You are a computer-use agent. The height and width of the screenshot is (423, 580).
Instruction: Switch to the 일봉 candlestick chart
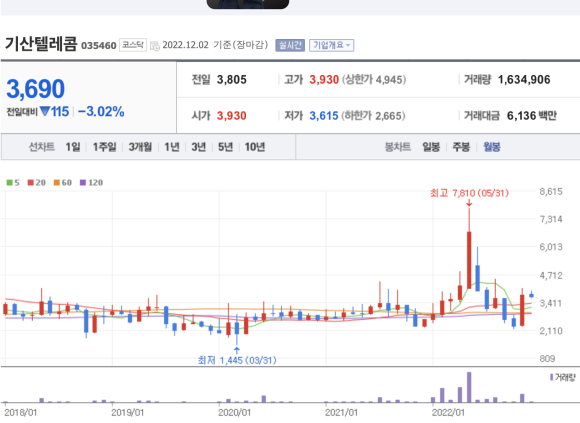(431, 147)
